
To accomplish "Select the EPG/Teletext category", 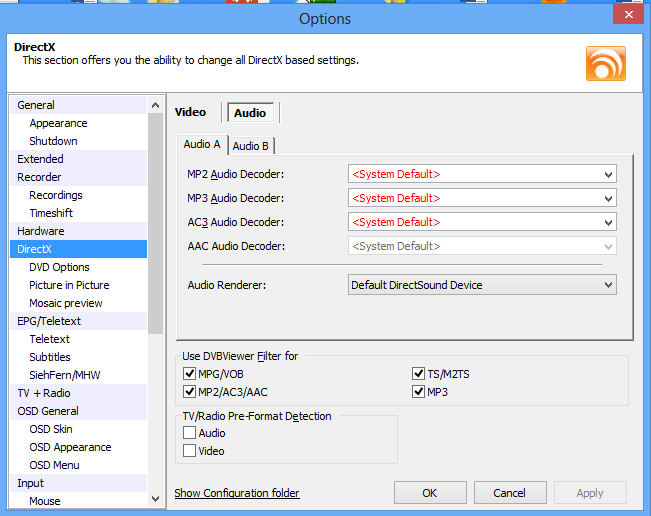I will [x=78, y=321].
